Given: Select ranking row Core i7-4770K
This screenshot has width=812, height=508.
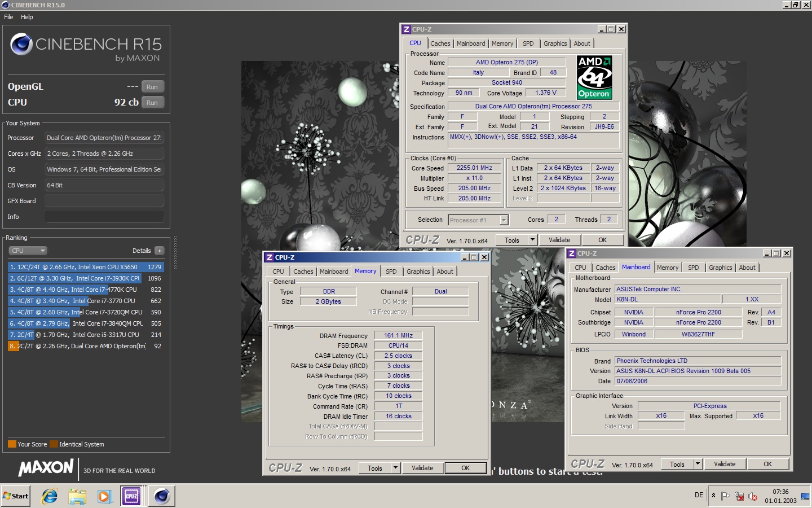Looking at the screenshot, I should 86,290.
